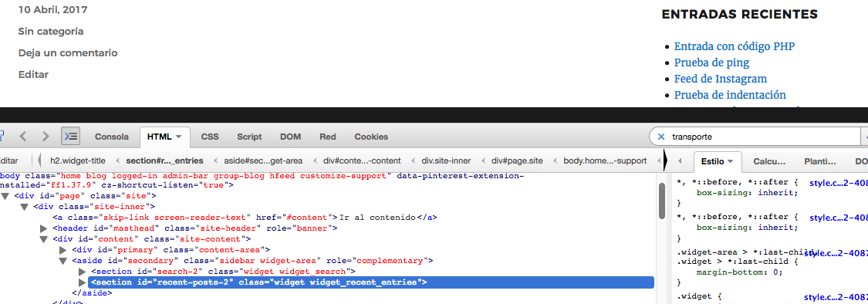Open the Estilo tab options dropdown
The width and height of the screenshot is (868, 304).
[x=730, y=161]
